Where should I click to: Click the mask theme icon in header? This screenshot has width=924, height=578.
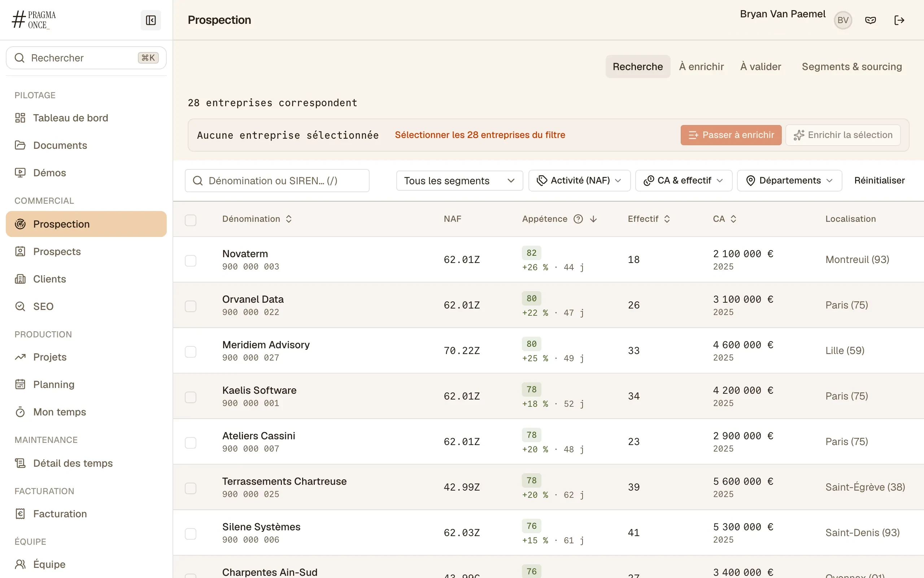[x=870, y=20]
